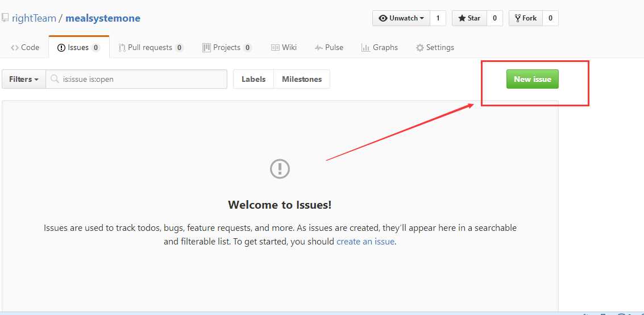Click the 'Welcome to Issues!' heading
The height and width of the screenshot is (315, 644).
(280, 205)
